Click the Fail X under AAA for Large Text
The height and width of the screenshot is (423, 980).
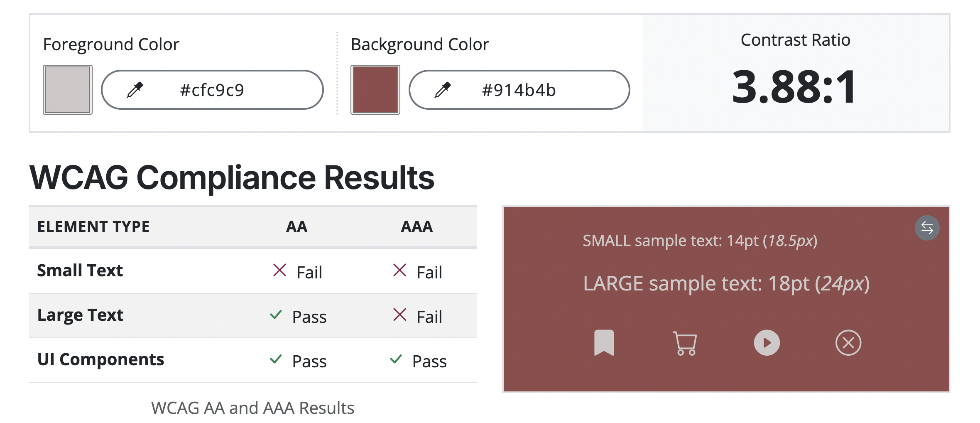399,315
